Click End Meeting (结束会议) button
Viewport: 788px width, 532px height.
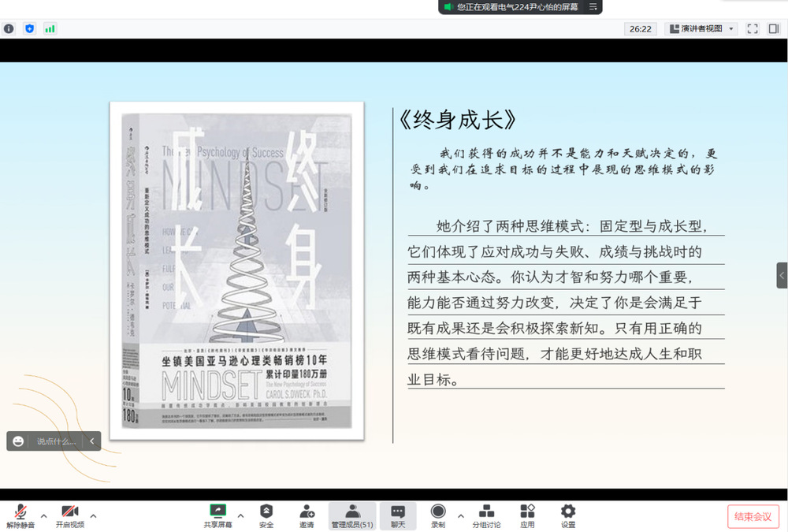tap(753, 516)
